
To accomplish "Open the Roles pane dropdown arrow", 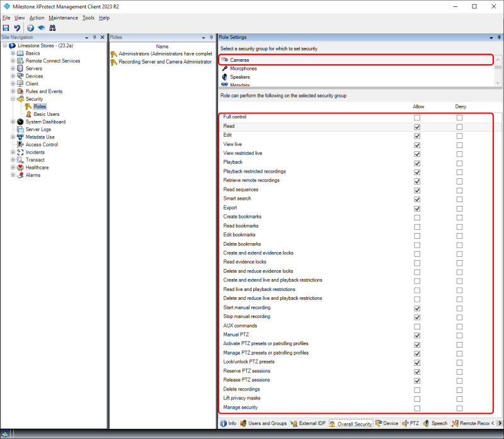I will point(203,38).
